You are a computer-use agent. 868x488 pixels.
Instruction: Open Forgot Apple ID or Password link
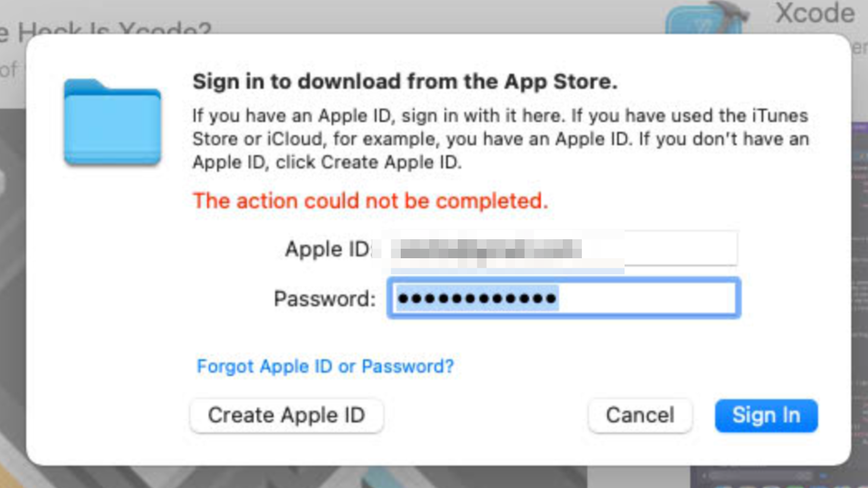(x=325, y=366)
